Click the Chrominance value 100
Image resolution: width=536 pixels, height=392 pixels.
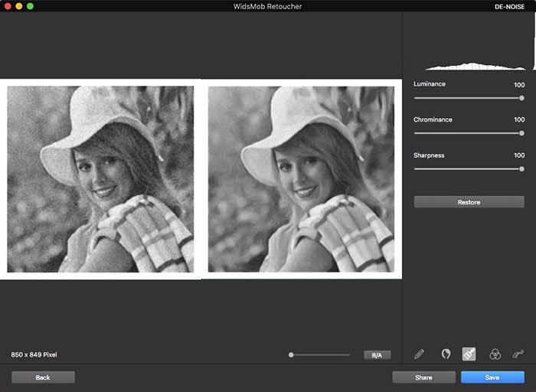click(519, 119)
